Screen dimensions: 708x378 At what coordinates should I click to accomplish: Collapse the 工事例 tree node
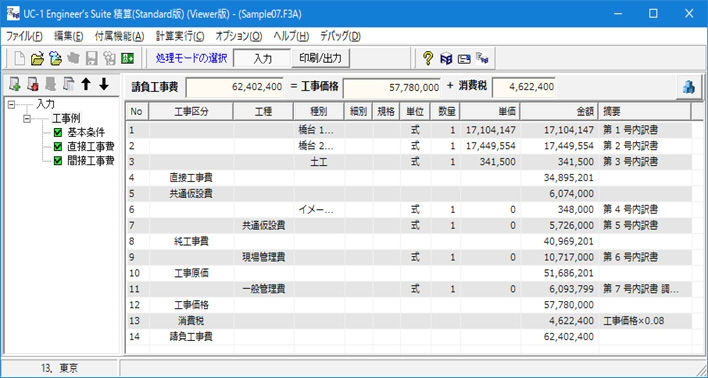click(27, 119)
